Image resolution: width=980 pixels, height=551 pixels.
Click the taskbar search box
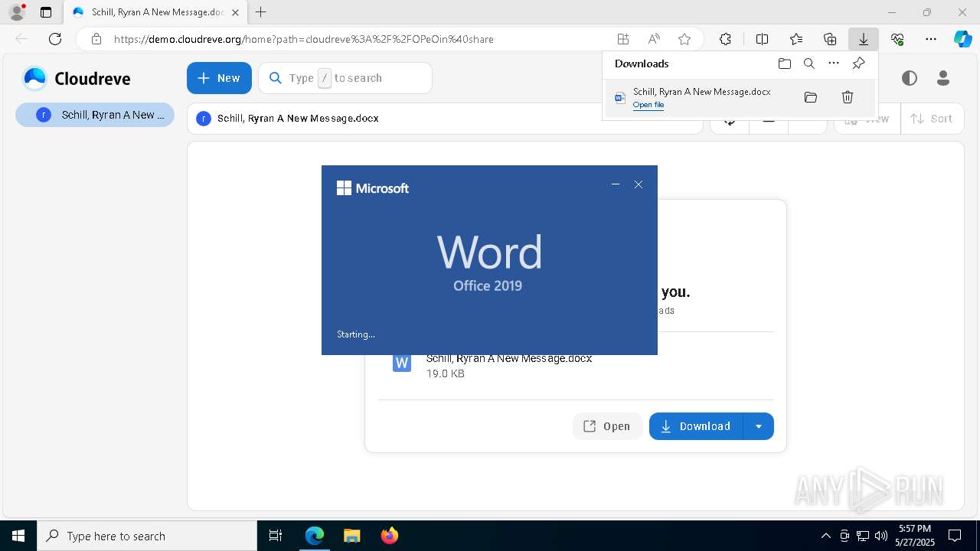tap(147, 536)
